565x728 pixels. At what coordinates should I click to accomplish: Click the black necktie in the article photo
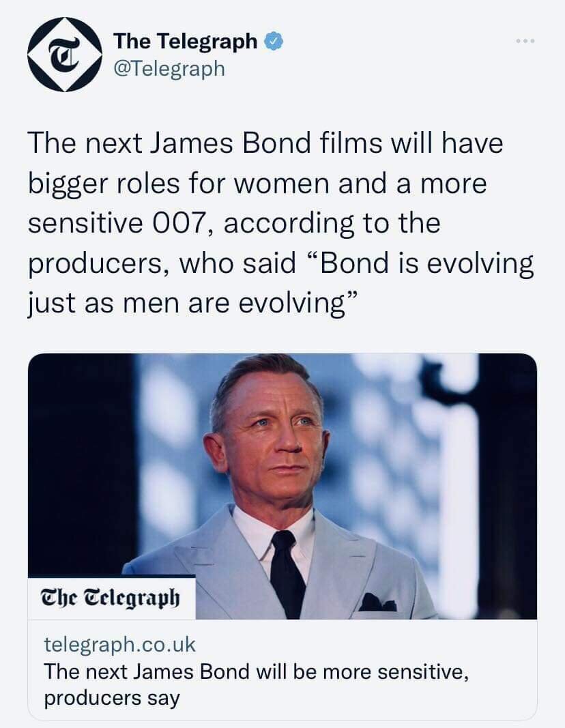[x=287, y=573]
